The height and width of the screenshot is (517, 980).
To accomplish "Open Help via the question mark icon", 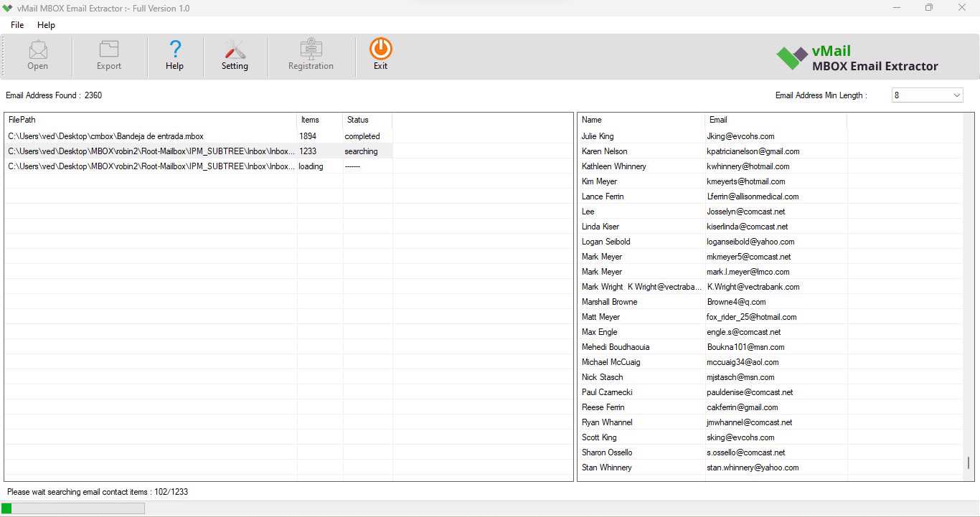I will tap(174, 50).
